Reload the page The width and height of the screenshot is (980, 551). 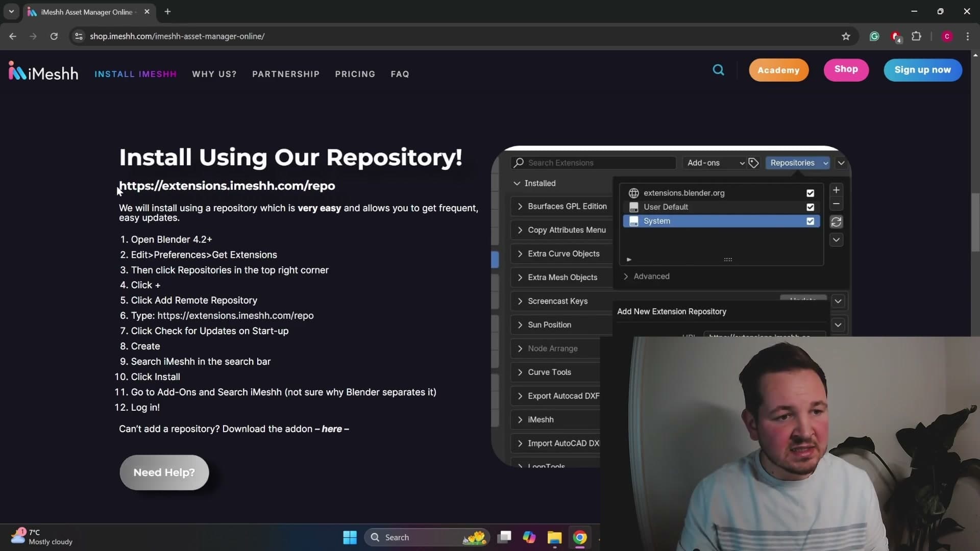pyautogui.click(x=54, y=36)
